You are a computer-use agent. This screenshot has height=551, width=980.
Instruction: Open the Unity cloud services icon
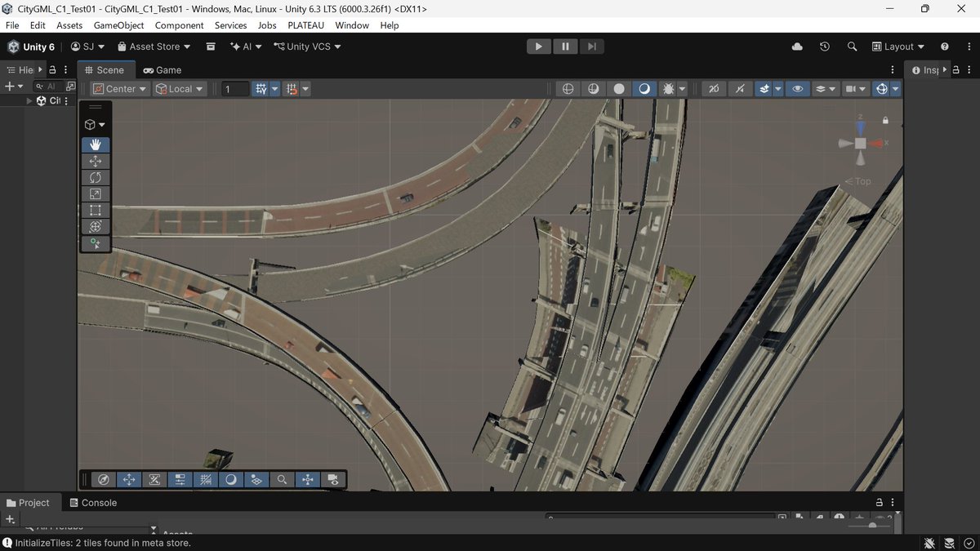pos(797,47)
